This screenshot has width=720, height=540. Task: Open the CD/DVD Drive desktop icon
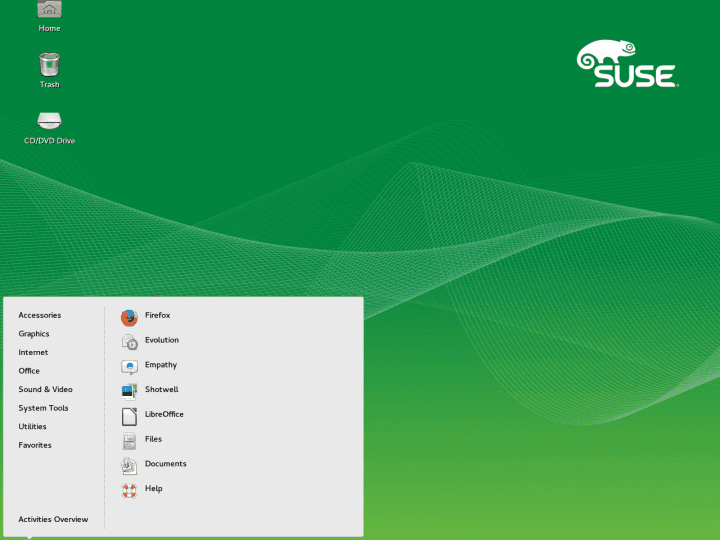[x=49, y=121]
